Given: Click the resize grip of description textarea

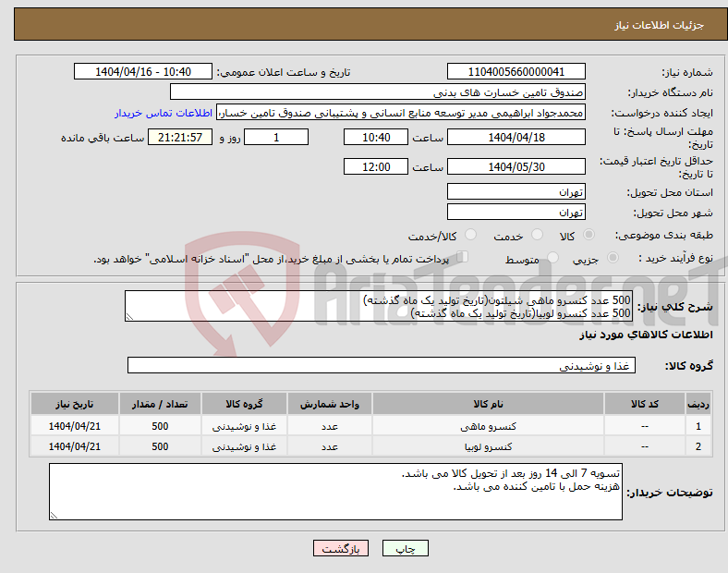Looking at the screenshot, I should click(129, 317).
